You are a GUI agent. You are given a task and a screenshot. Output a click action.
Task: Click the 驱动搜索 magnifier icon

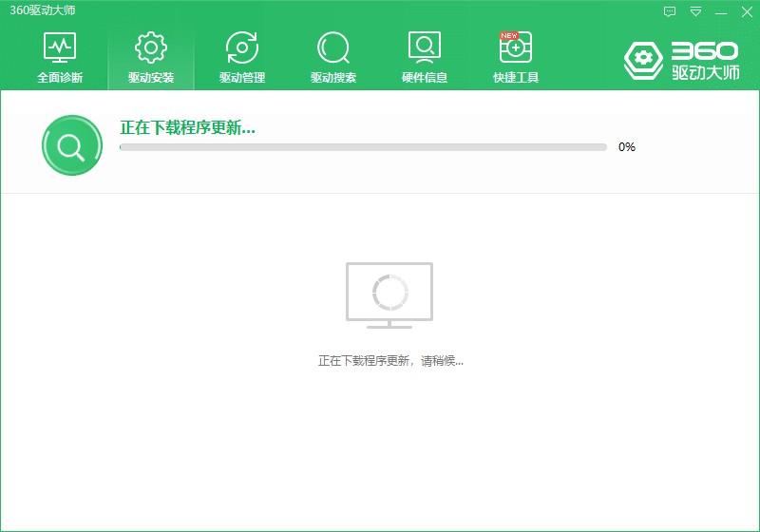[x=333, y=47]
